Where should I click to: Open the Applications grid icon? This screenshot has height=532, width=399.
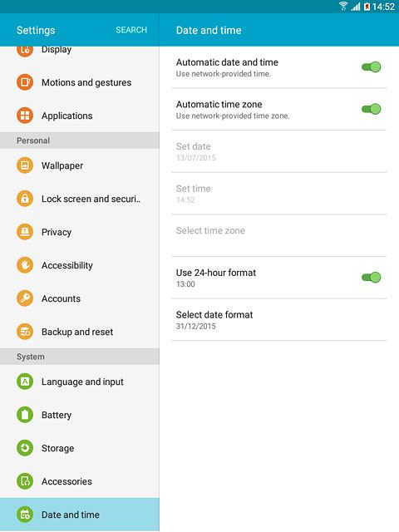(25, 116)
